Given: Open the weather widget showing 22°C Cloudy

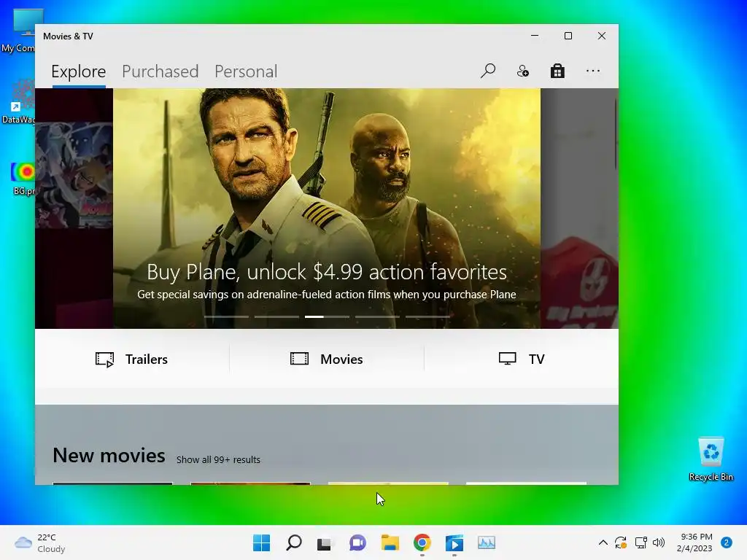Looking at the screenshot, I should (40, 542).
